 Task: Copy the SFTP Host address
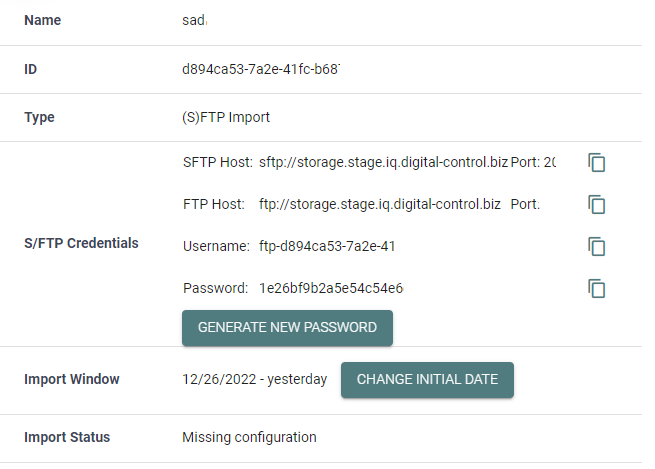point(597,162)
